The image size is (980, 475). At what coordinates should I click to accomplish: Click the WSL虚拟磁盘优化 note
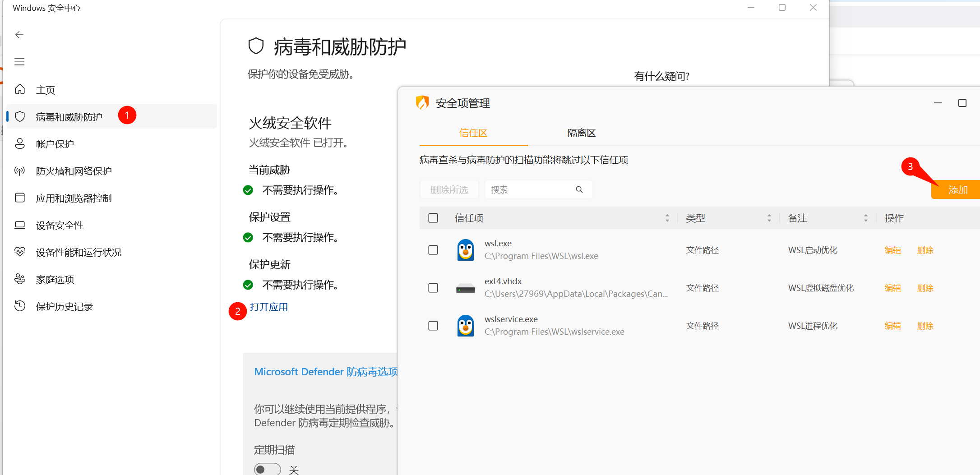[821, 288]
